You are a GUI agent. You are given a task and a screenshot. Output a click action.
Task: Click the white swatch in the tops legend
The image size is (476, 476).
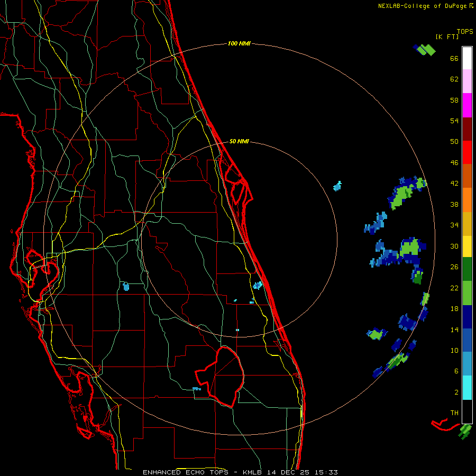tap(467, 58)
